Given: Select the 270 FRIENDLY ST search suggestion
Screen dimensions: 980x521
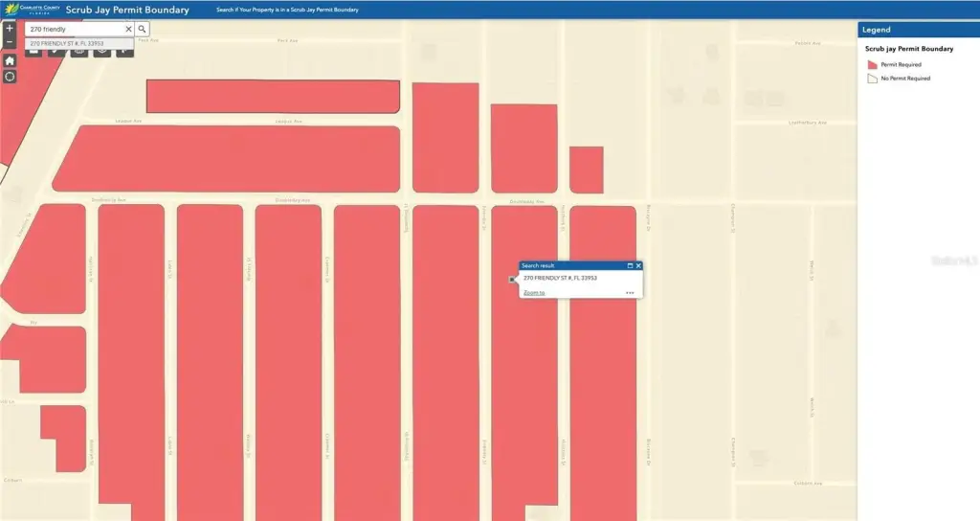Looking at the screenshot, I should tap(67, 43).
